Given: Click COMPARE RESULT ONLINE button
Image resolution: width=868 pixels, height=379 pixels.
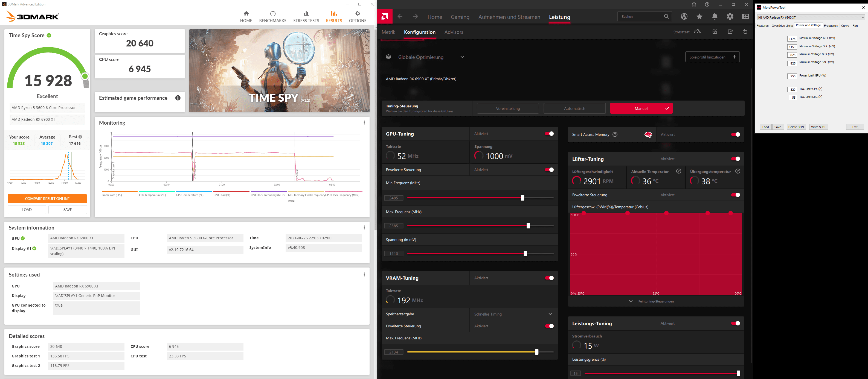Looking at the screenshot, I should click(47, 199).
